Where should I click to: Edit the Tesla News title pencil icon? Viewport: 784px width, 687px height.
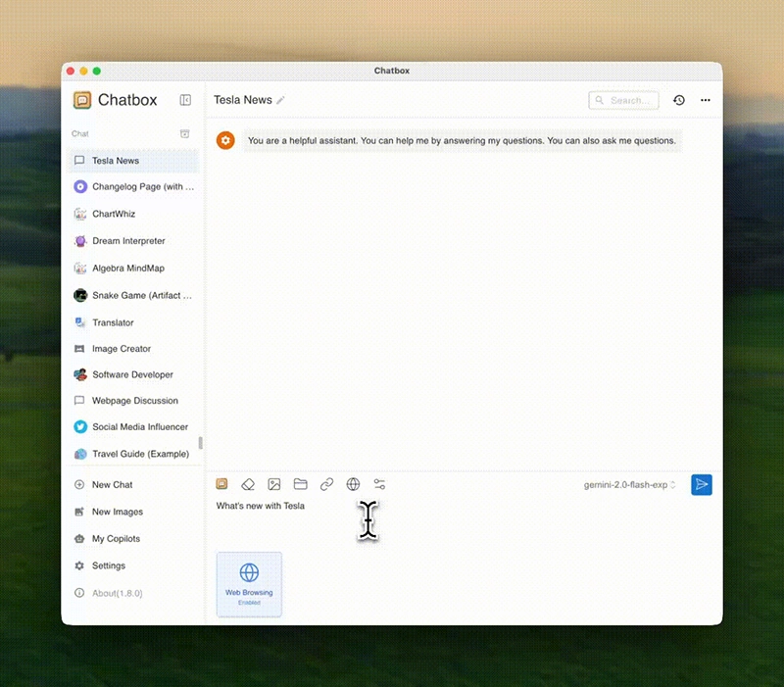[280, 100]
